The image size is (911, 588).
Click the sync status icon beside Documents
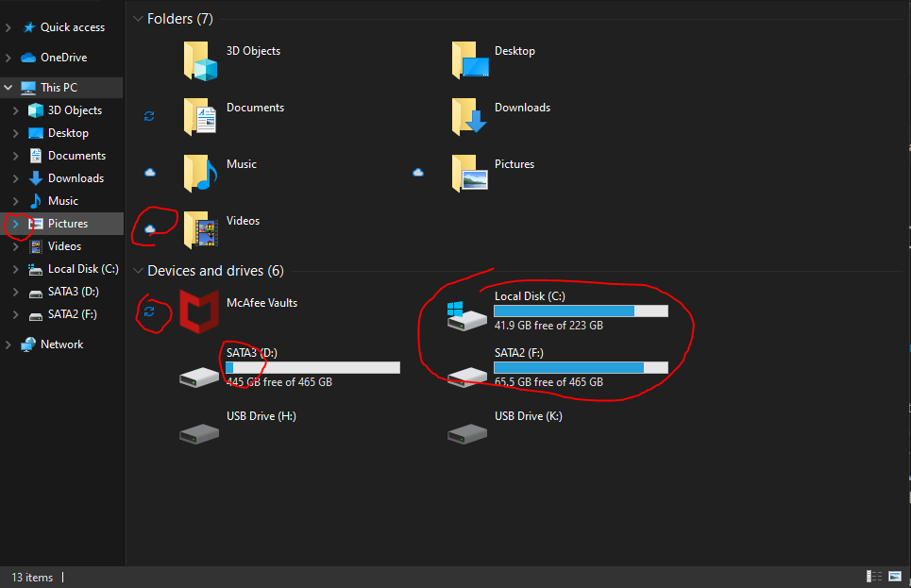coord(149,116)
